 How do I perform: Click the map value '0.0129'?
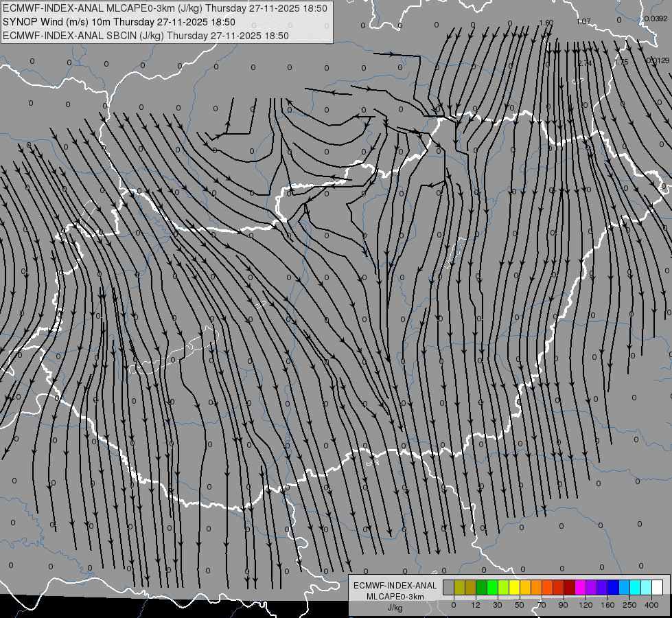coord(658,60)
